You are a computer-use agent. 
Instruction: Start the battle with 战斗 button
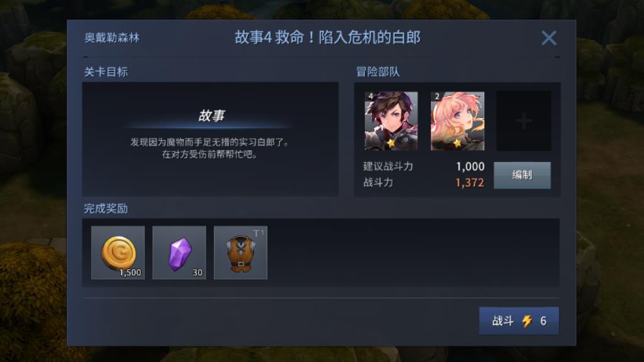click(x=519, y=321)
